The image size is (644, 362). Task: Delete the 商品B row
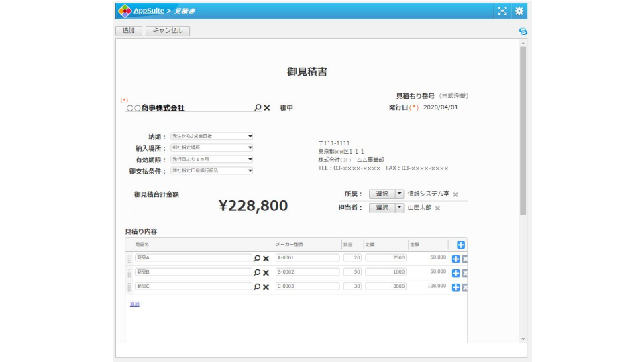[464, 273]
